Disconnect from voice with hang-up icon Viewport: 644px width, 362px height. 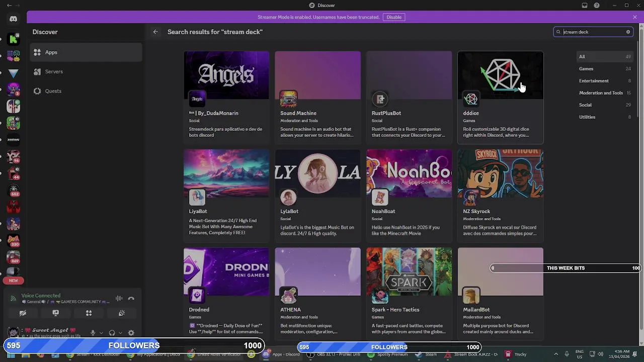click(x=131, y=299)
